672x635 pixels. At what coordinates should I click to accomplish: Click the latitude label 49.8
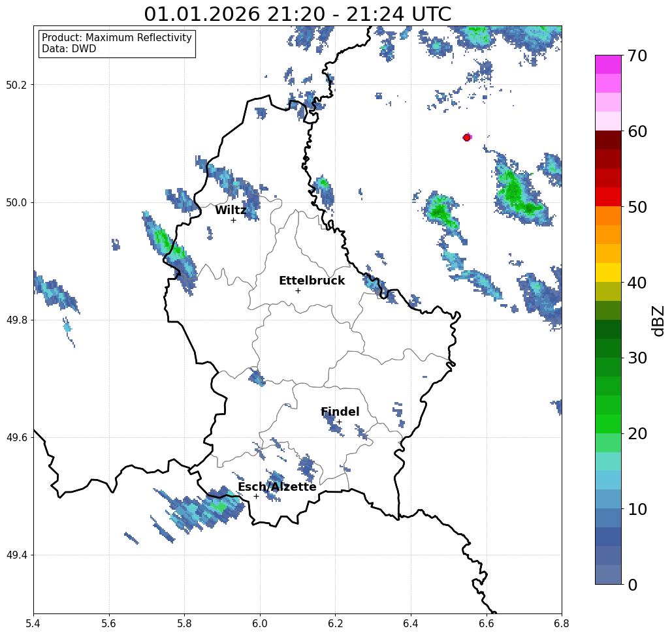pos(16,320)
